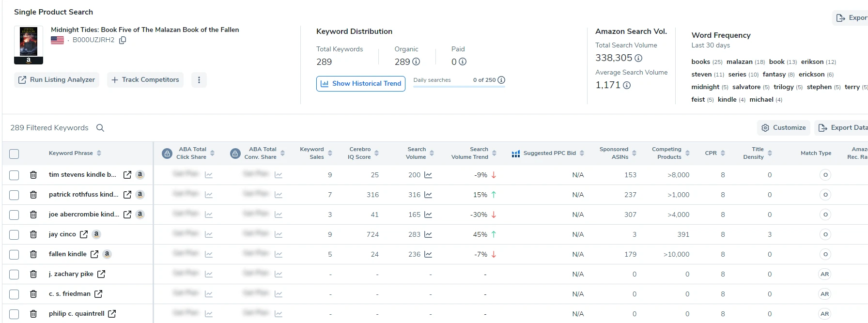Screen dimensions: 868x323
Task: Open 'fallen kindle' in external link
Action: (x=94, y=254)
